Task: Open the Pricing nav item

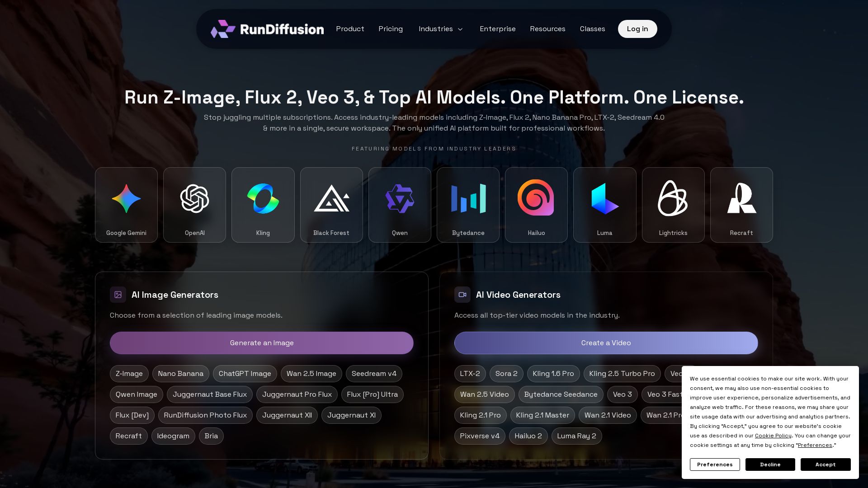Action: pyautogui.click(x=391, y=29)
